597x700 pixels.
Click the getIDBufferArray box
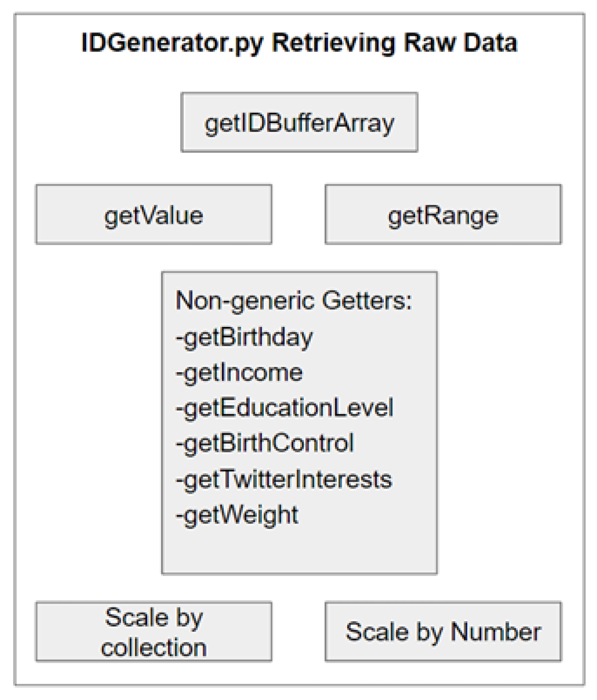[299, 123]
